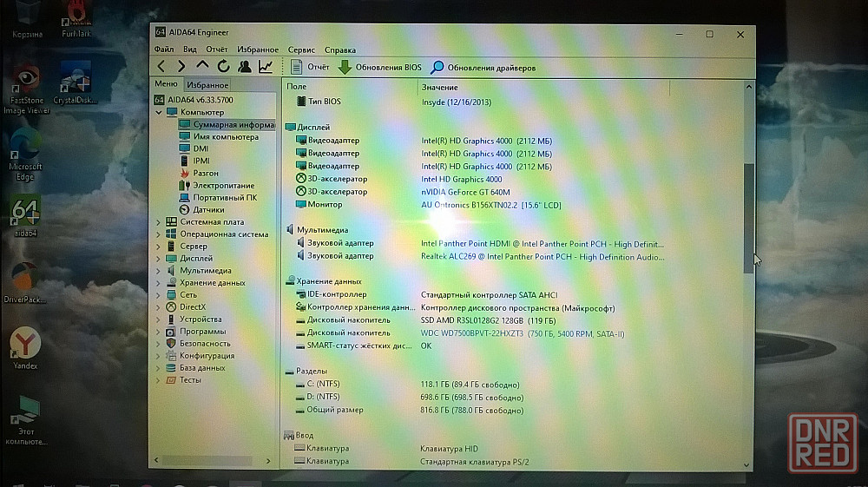
Task: Switch to the Избранное sidebar tab
Action: (x=207, y=85)
